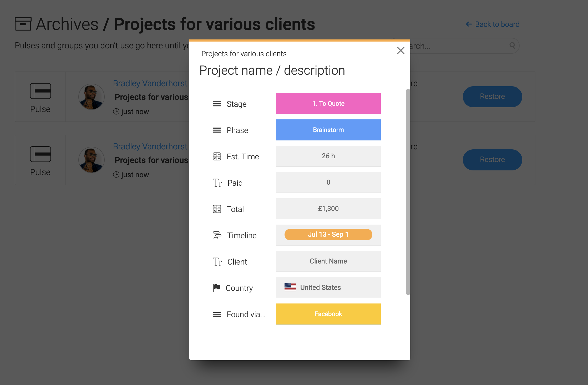This screenshot has width=588, height=385.
Task: Click the first Pulse type icon
Action: [40, 91]
